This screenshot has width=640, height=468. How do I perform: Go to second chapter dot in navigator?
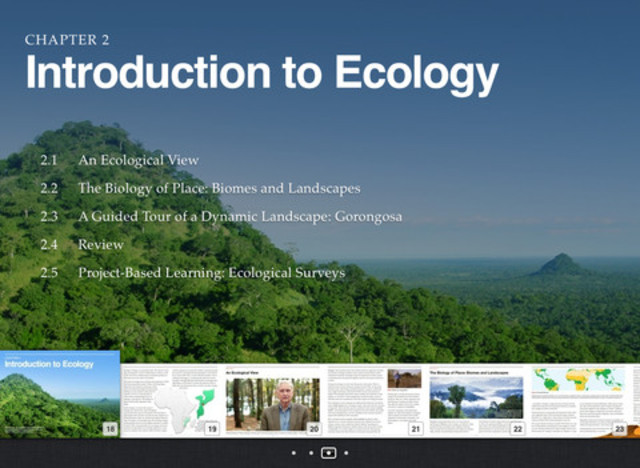(311, 453)
